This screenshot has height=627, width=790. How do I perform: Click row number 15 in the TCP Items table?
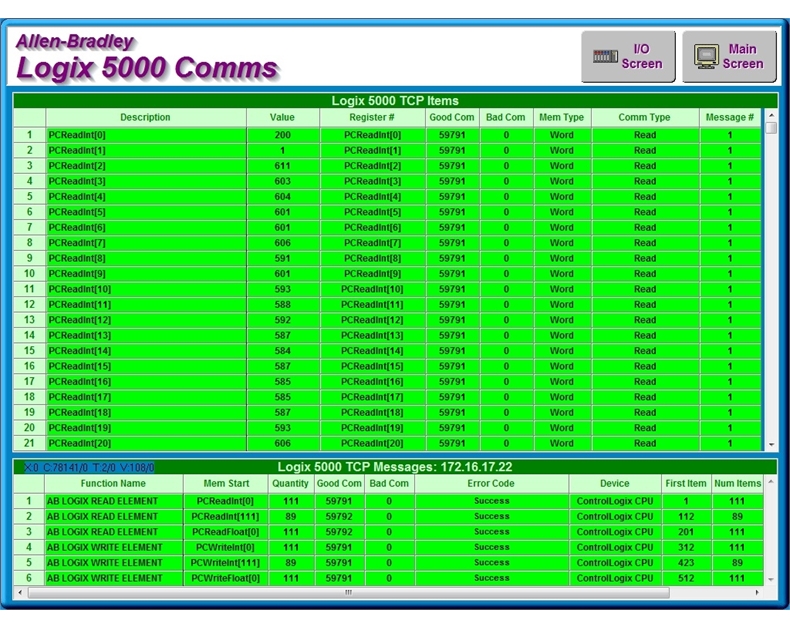click(30, 351)
